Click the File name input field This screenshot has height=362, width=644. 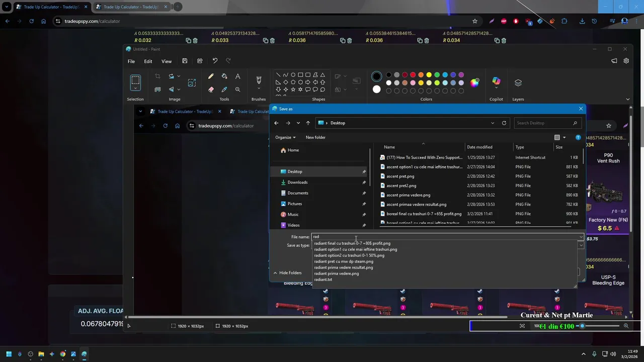tap(447, 237)
